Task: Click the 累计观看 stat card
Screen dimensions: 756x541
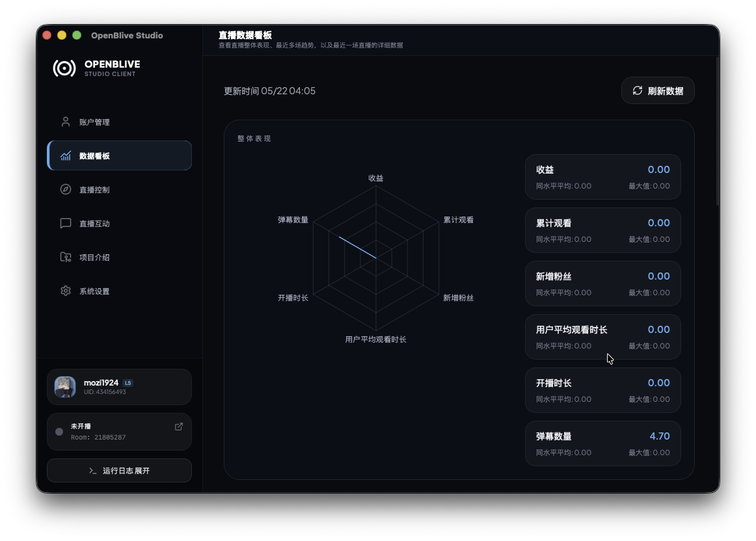Action: pyautogui.click(x=602, y=230)
